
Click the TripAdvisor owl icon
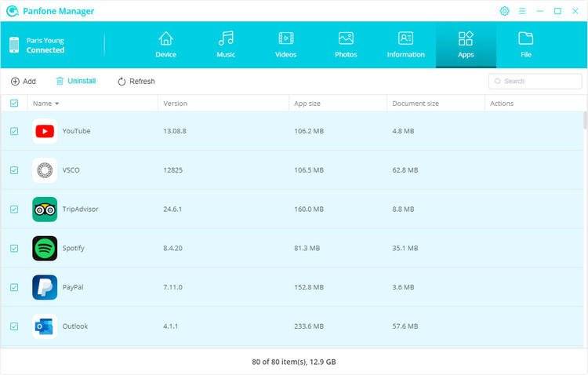tap(45, 209)
